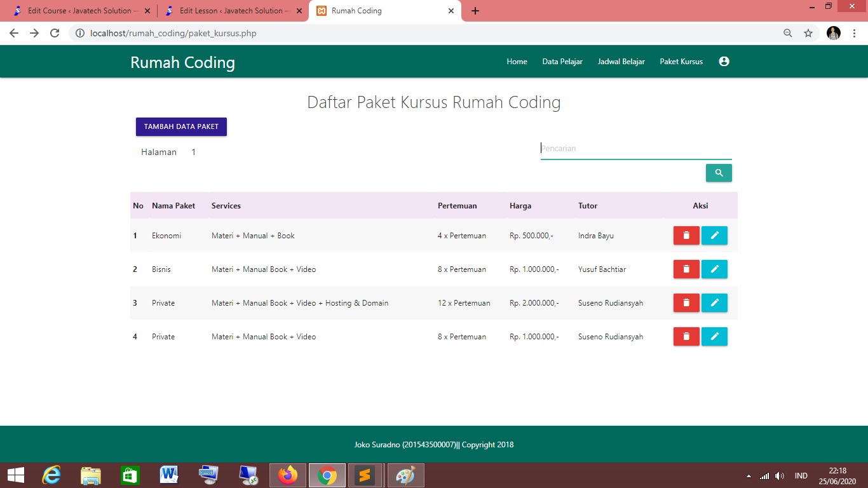The width and height of the screenshot is (868, 488).
Task: Edit the Bisnis package entry
Action: pyautogui.click(x=714, y=269)
